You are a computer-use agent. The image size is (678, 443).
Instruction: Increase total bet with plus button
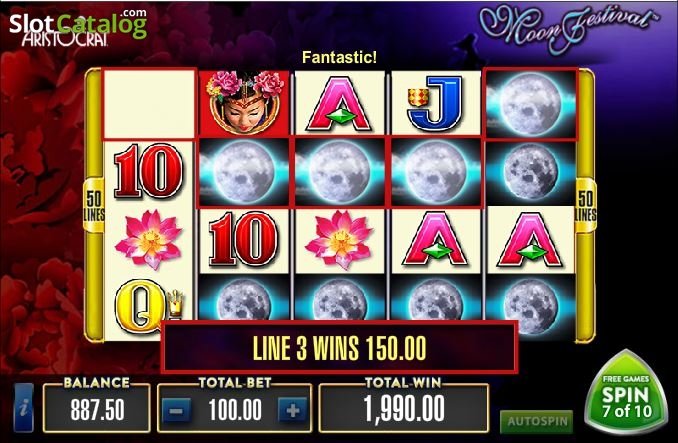(x=293, y=410)
